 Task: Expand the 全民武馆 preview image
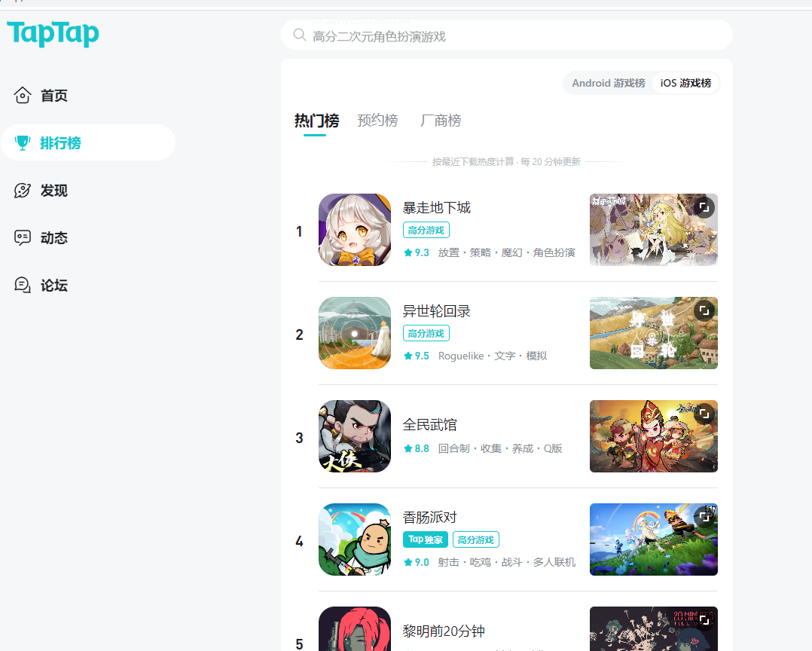coord(704,414)
